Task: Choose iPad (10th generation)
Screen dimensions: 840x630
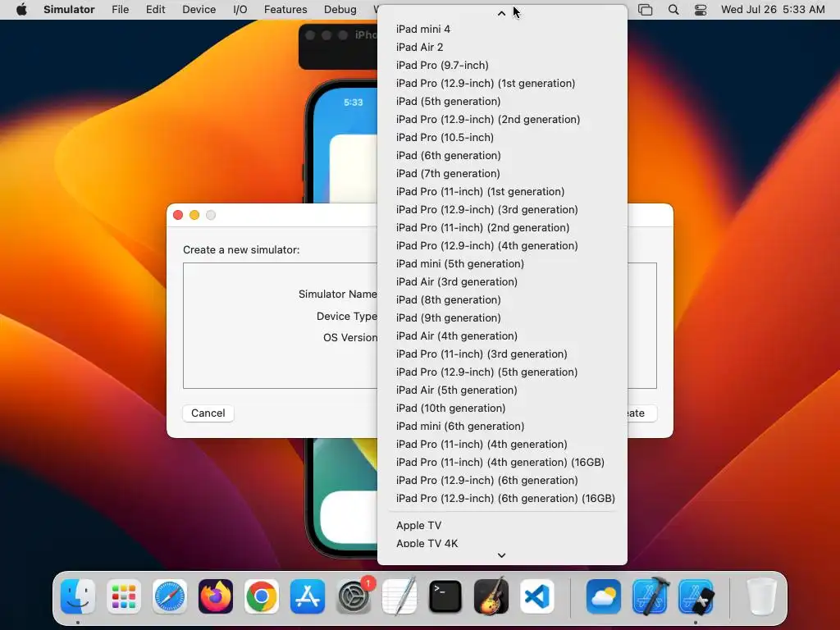Action: click(x=503, y=409)
